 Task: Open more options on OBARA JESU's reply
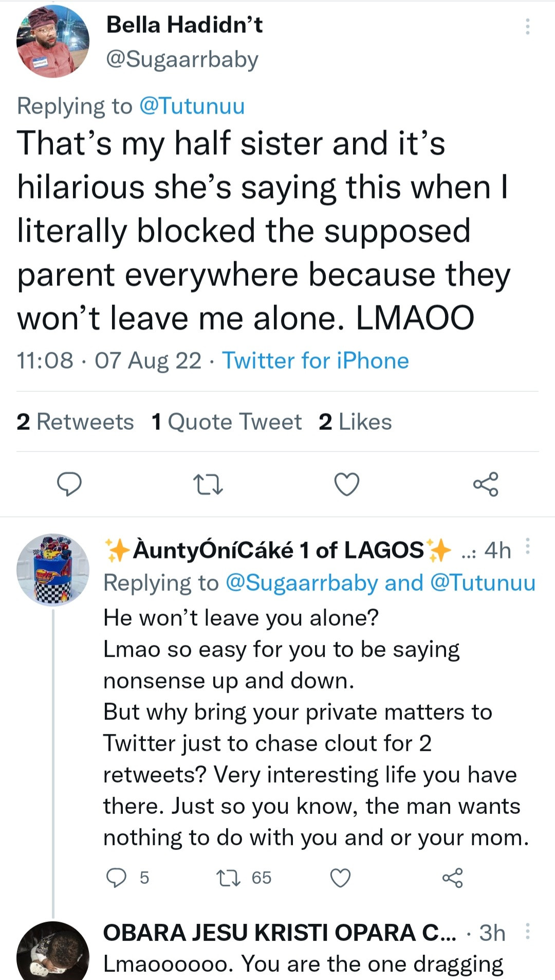(x=528, y=931)
